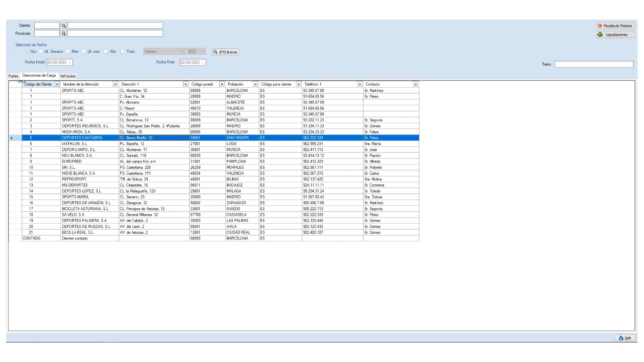Click the Provincia lookup magnifier icon
The width and height of the screenshot is (644, 362).
point(64,34)
